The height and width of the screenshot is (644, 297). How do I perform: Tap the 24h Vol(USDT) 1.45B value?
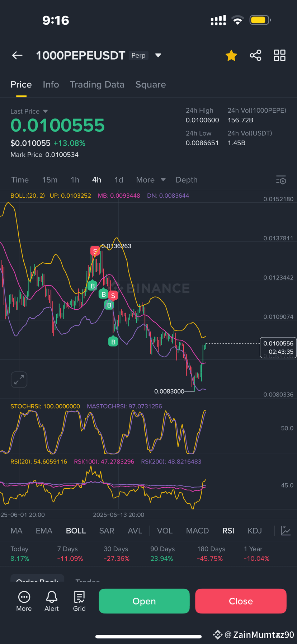236,143
